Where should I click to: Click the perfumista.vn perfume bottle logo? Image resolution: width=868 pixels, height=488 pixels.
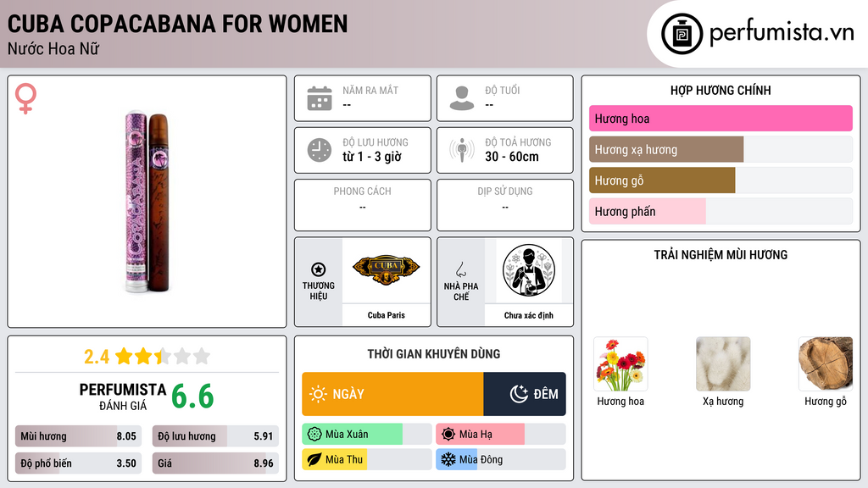[x=682, y=34]
